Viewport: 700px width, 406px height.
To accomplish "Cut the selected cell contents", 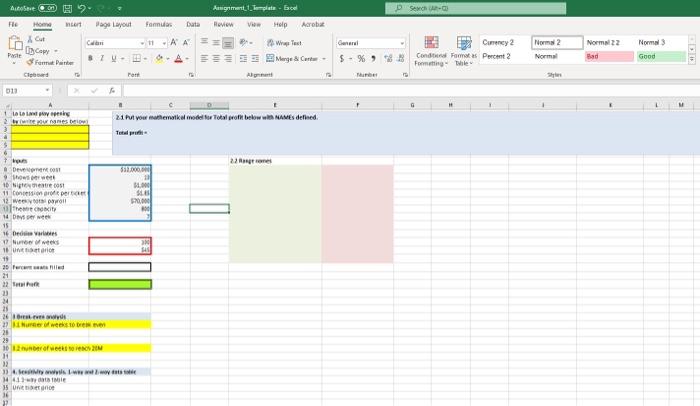I will [36, 39].
